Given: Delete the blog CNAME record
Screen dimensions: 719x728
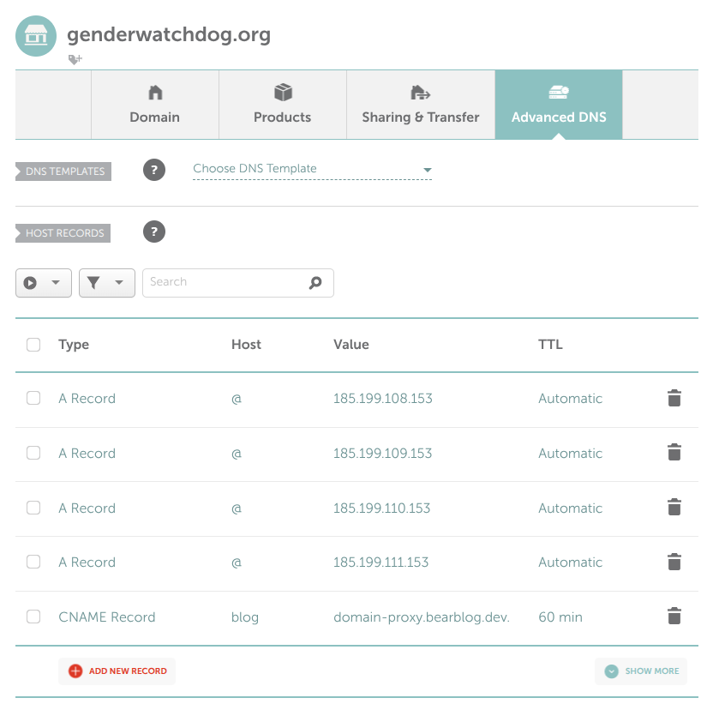Looking at the screenshot, I should [674, 616].
